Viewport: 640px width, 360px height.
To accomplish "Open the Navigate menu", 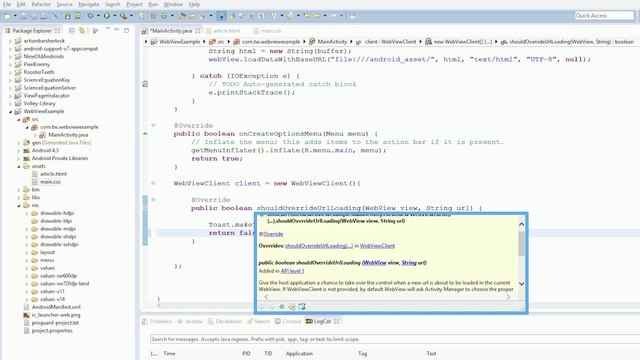I will pos(89,4).
